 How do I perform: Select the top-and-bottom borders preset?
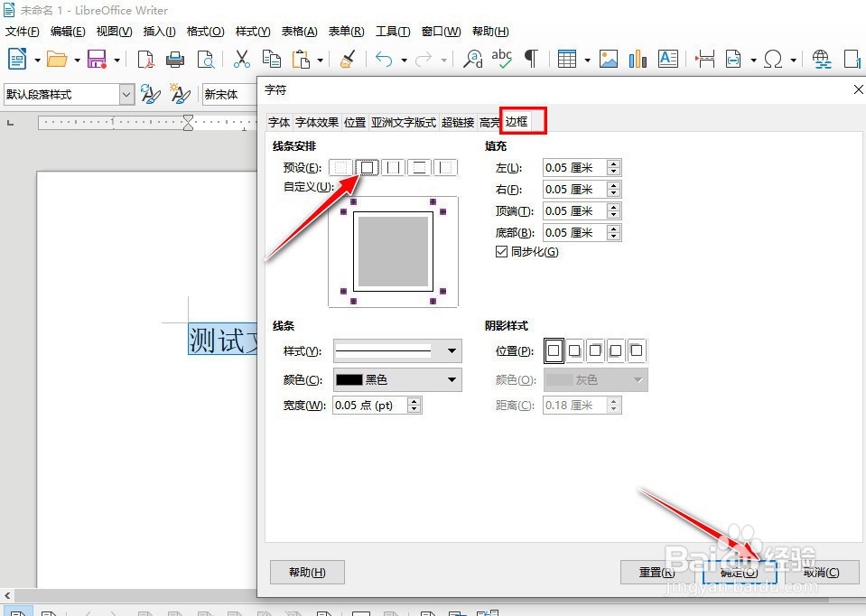(x=419, y=167)
